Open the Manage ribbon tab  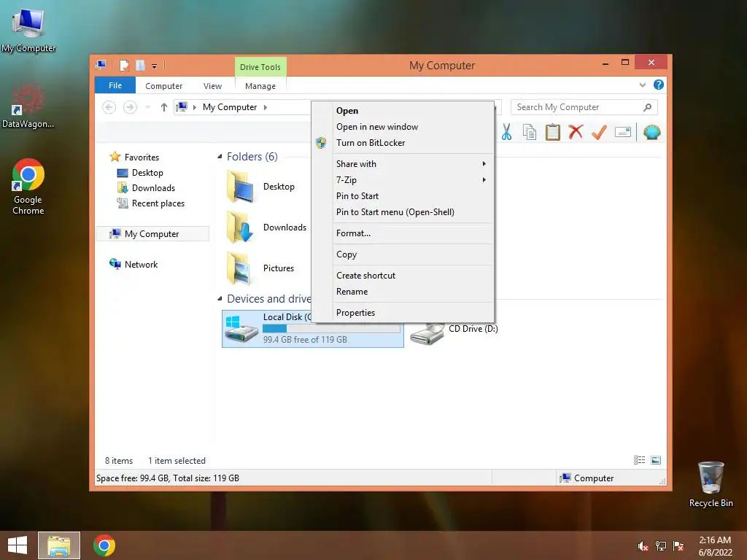click(x=260, y=86)
